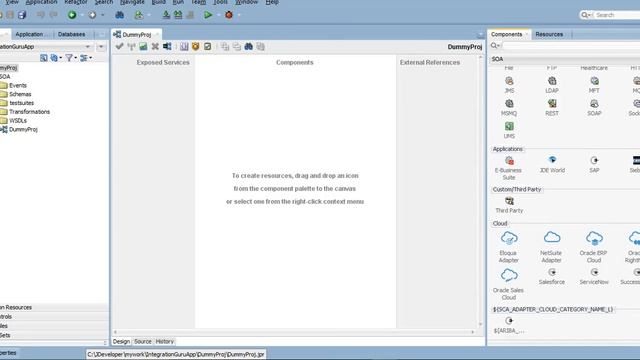This screenshot has height=360, width=640.
Task: Open the Tools menu
Action: click(x=220, y=2)
